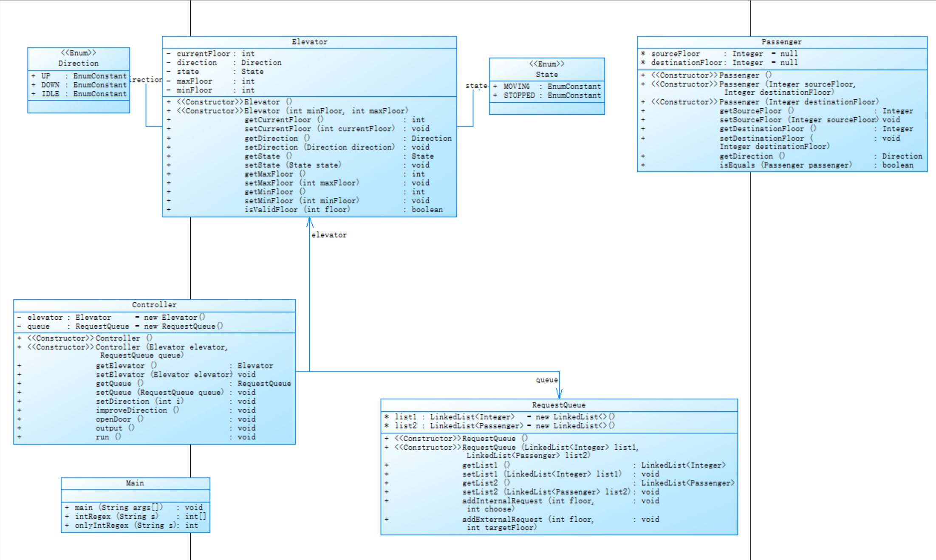
Task: Select the Elevator class title
Action: [309, 42]
